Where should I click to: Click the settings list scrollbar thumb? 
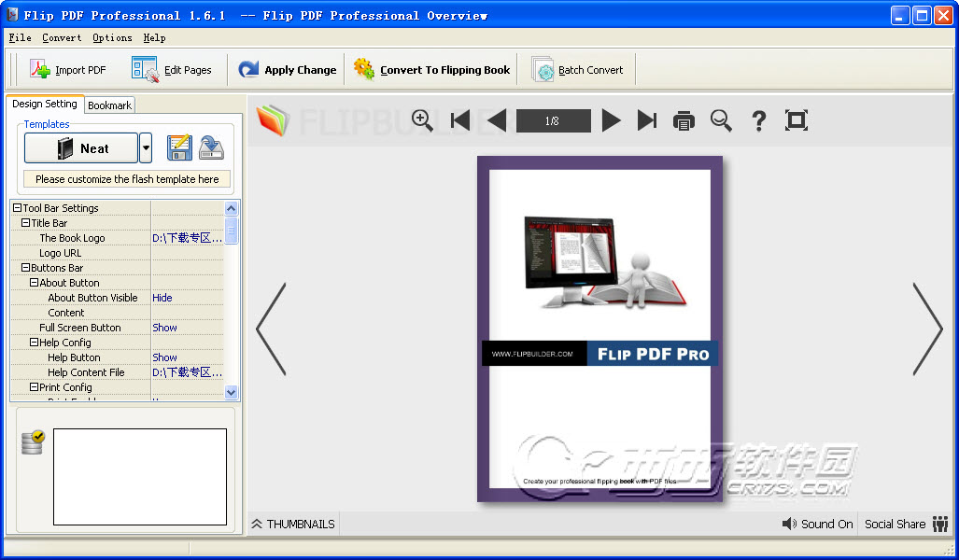pos(232,231)
